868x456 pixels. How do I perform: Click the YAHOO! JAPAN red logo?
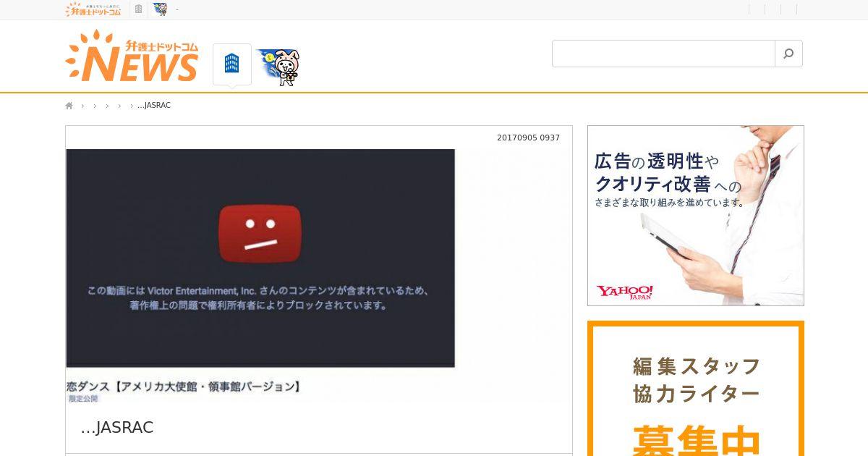pyautogui.click(x=625, y=292)
